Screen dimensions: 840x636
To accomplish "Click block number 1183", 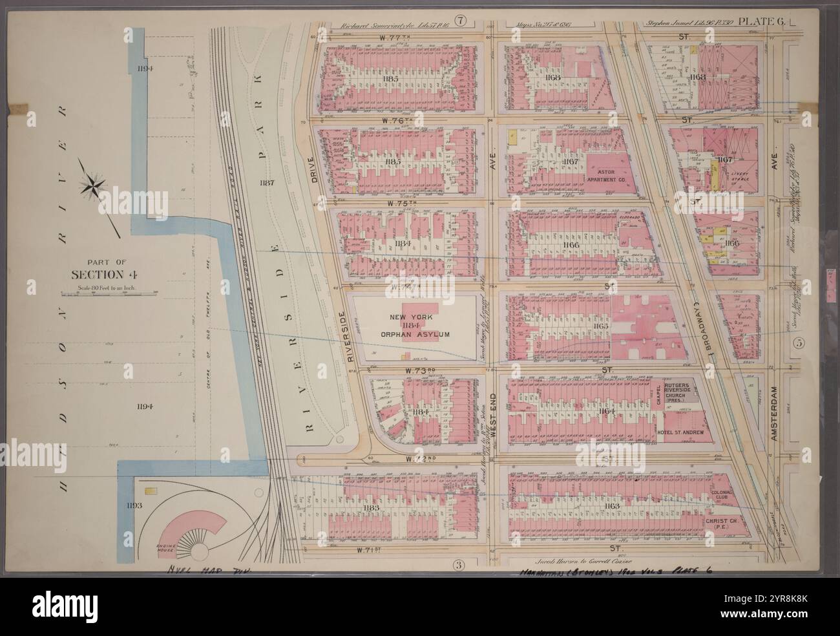I will (x=370, y=509).
